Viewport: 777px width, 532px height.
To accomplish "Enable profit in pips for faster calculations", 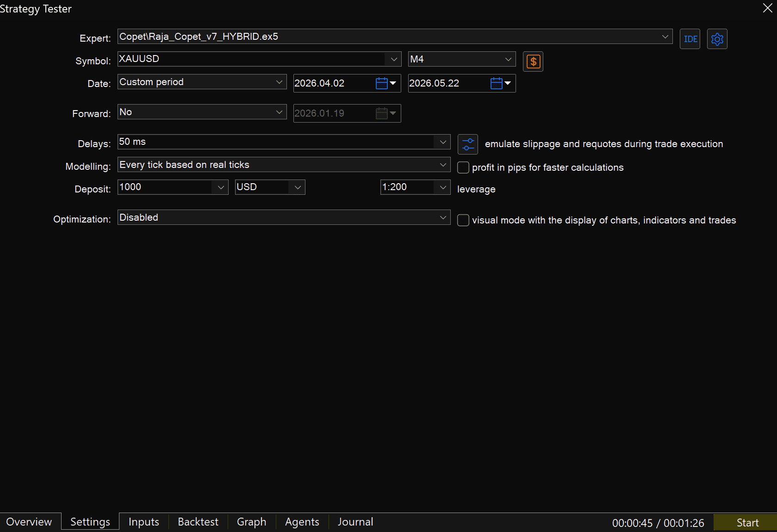I will pyautogui.click(x=463, y=167).
